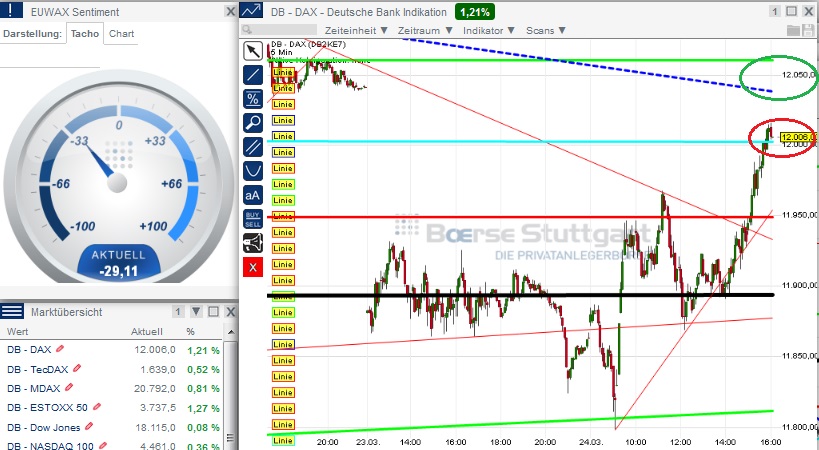Screen dimensions: 819x450
Task: Click the red X delete drawings tool
Action: pyautogui.click(x=253, y=267)
